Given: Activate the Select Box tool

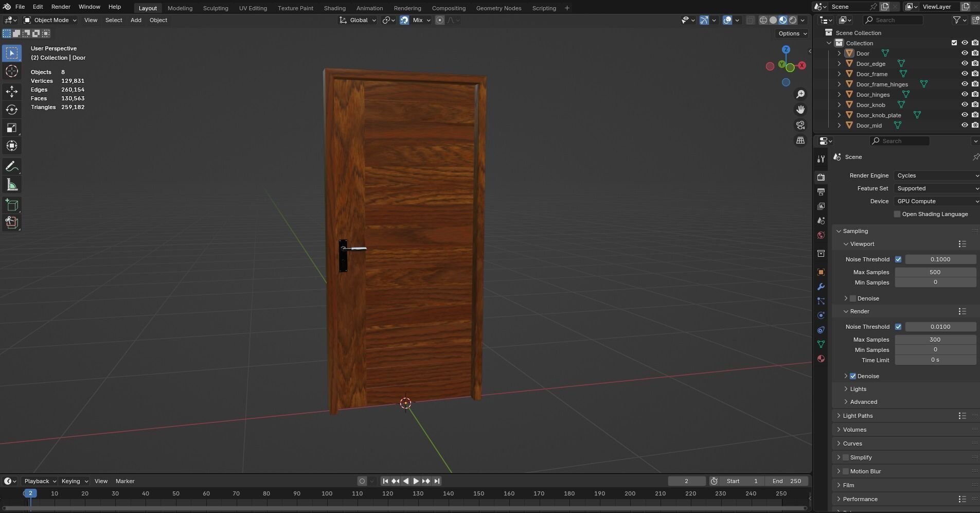Looking at the screenshot, I should 12,53.
